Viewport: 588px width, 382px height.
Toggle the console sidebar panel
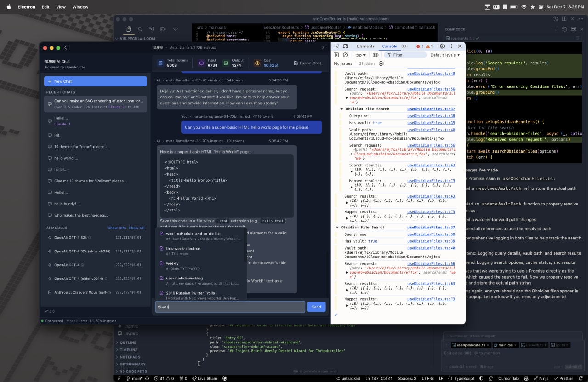(x=336, y=55)
